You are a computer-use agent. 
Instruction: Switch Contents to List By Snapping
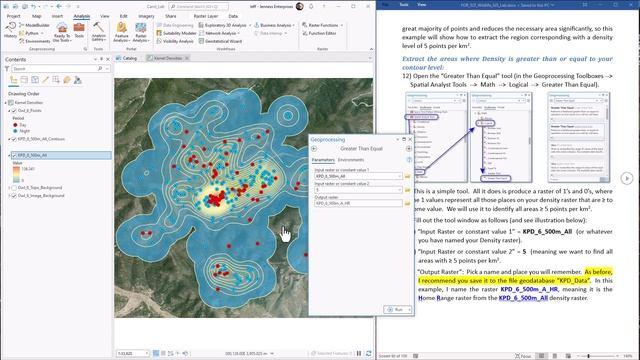(x=56, y=80)
